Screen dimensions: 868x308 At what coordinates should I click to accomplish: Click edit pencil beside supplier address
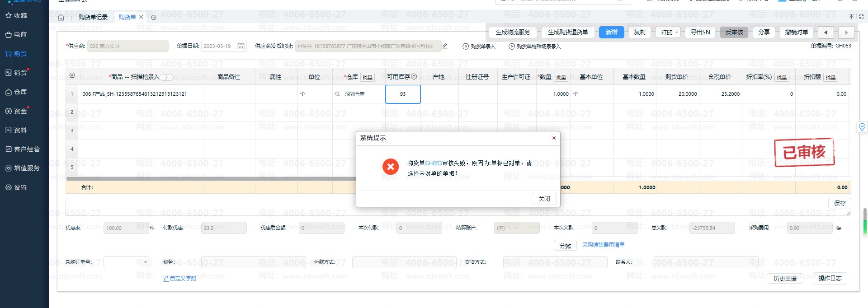(445, 46)
